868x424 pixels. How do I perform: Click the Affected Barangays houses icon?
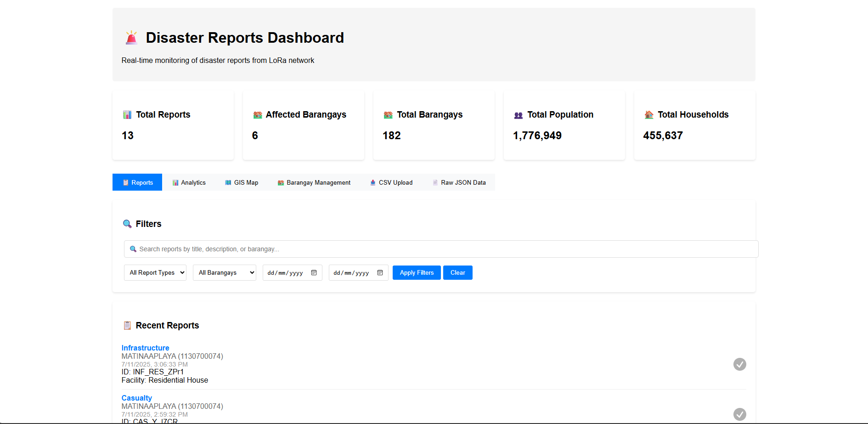tap(258, 115)
